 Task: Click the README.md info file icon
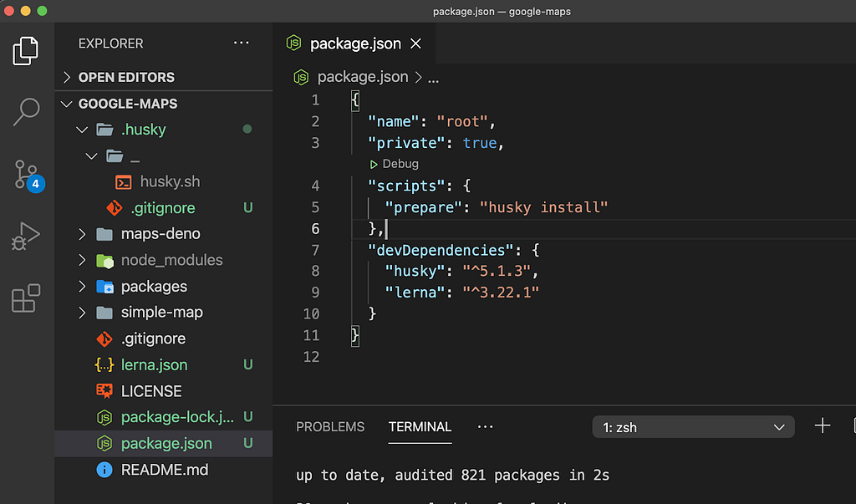(x=104, y=470)
